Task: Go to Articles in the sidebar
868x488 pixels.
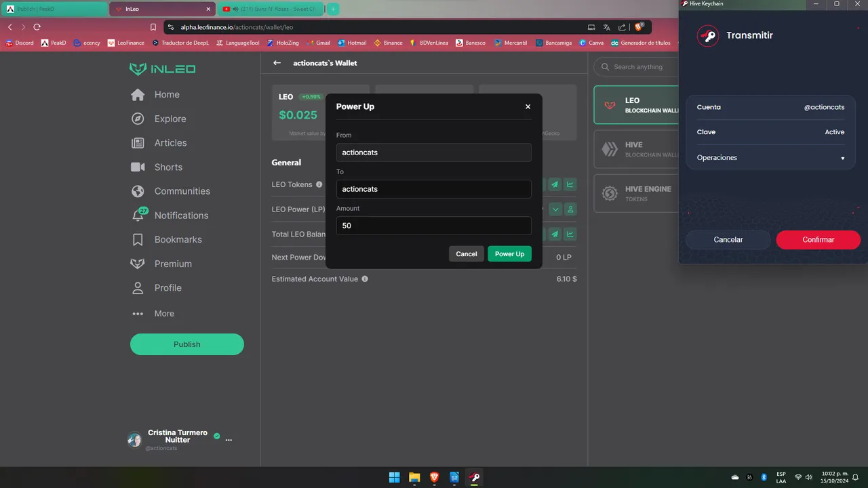Action: [x=159, y=143]
